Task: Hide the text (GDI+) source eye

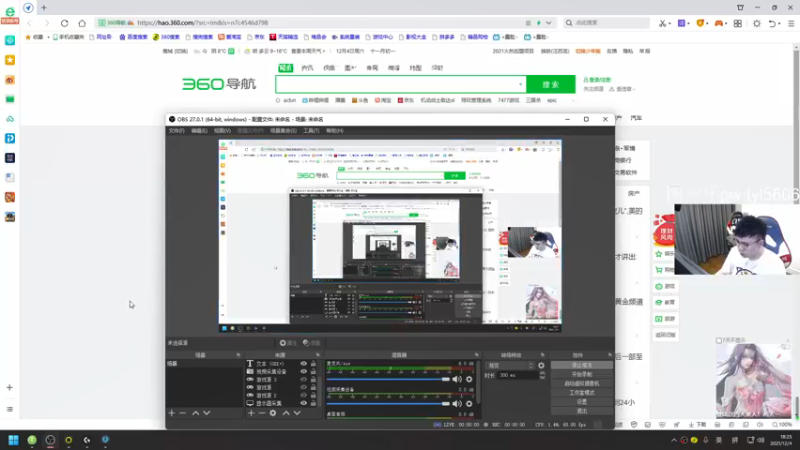Action: pyautogui.click(x=304, y=364)
